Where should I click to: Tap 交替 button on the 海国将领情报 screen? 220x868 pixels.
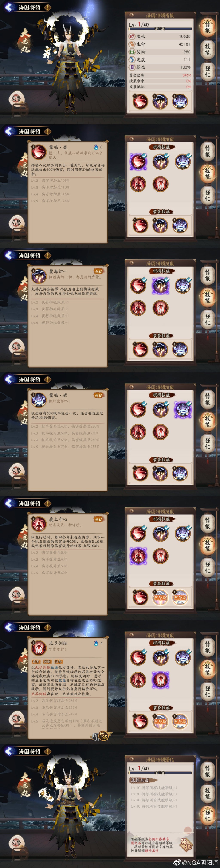16,98
